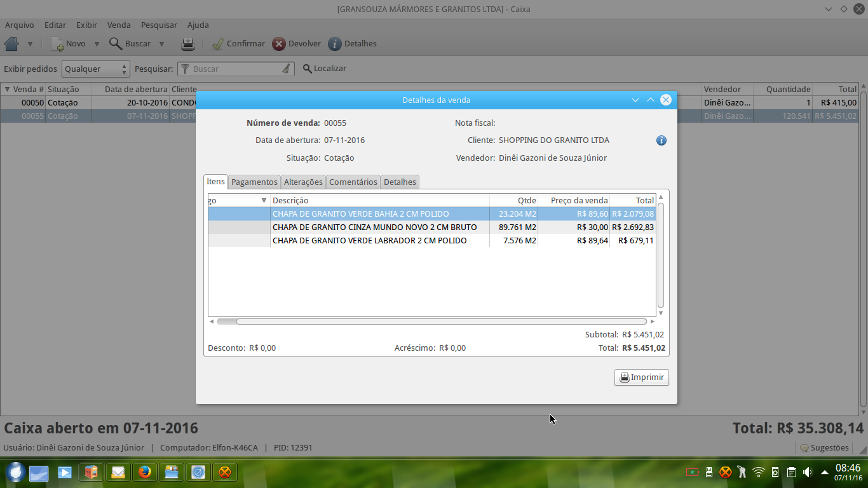Click the R$ 2.692,83 total cell

tap(632, 227)
